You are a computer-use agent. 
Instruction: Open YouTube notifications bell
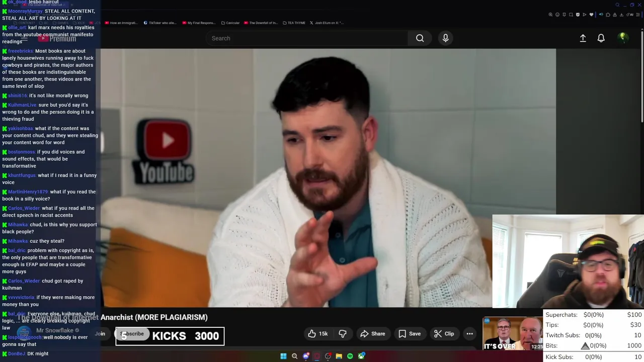(x=601, y=38)
